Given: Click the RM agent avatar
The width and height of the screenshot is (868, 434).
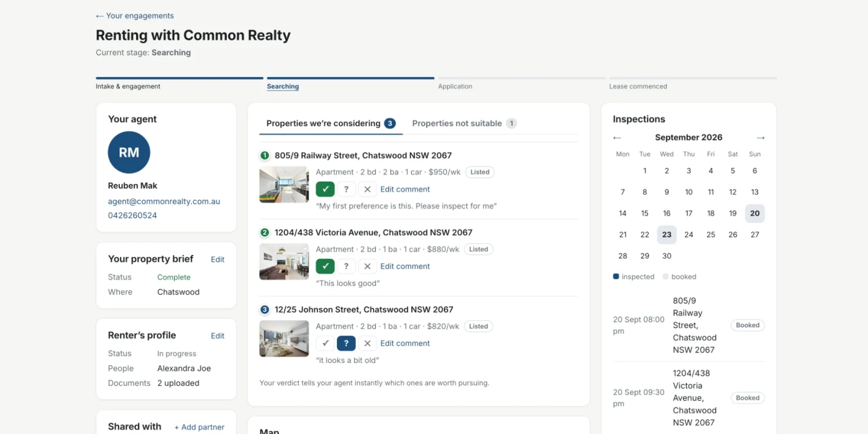Looking at the screenshot, I should 129,152.
